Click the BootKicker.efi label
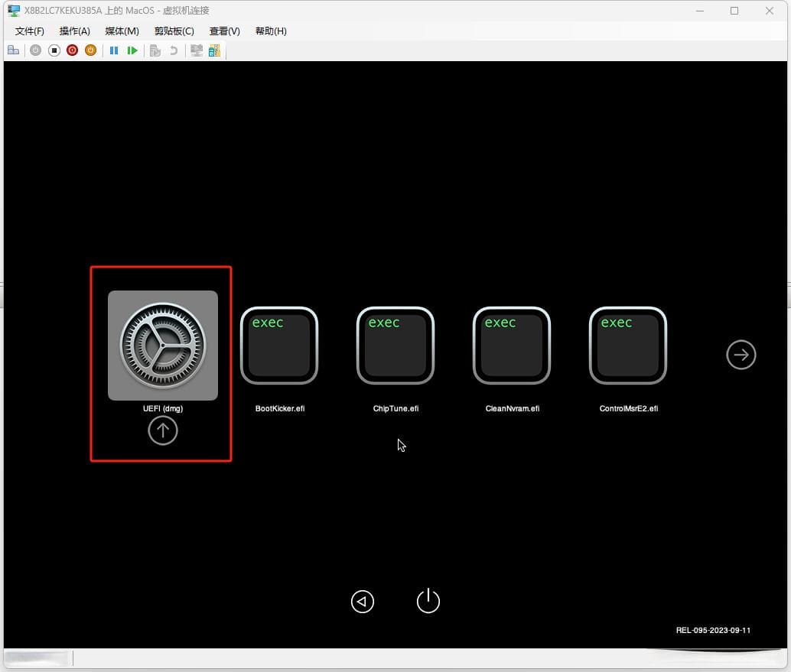Image resolution: width=791 pixels, height=672 pixels. click(280, 408)
